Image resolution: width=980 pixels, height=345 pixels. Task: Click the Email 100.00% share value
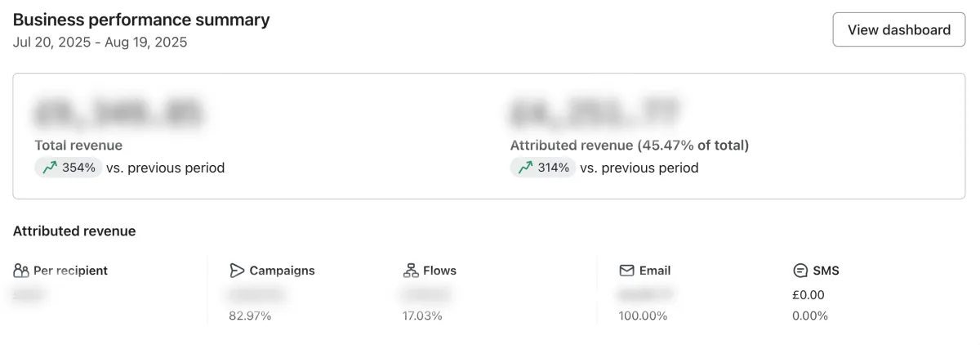643,316
